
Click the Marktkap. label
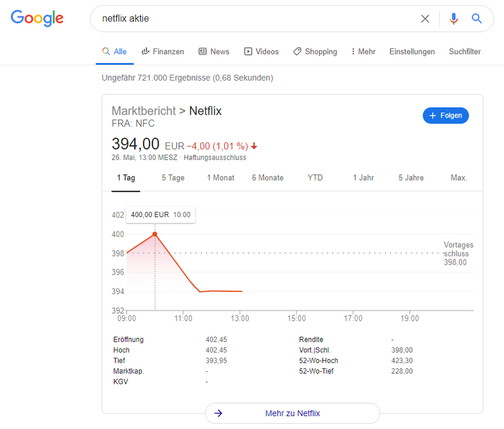128,371
